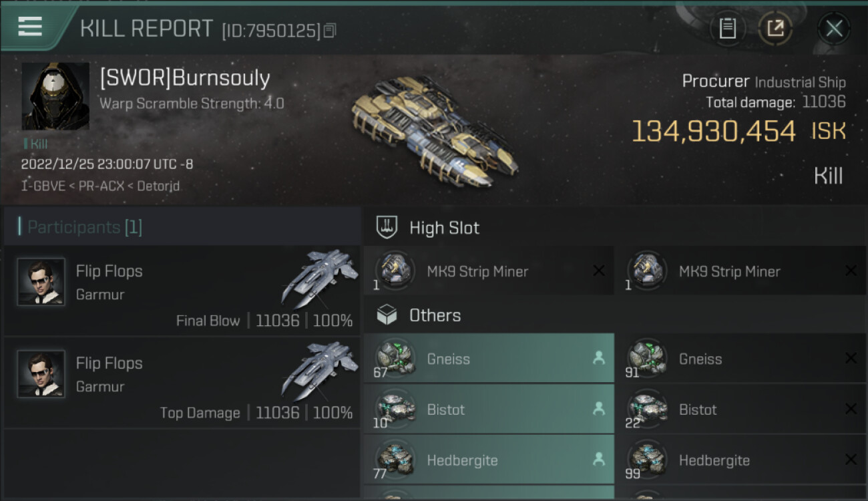Click the first MK9 Strip Miner icon
This screenshot has height=501, width=868.
[395, 271]
